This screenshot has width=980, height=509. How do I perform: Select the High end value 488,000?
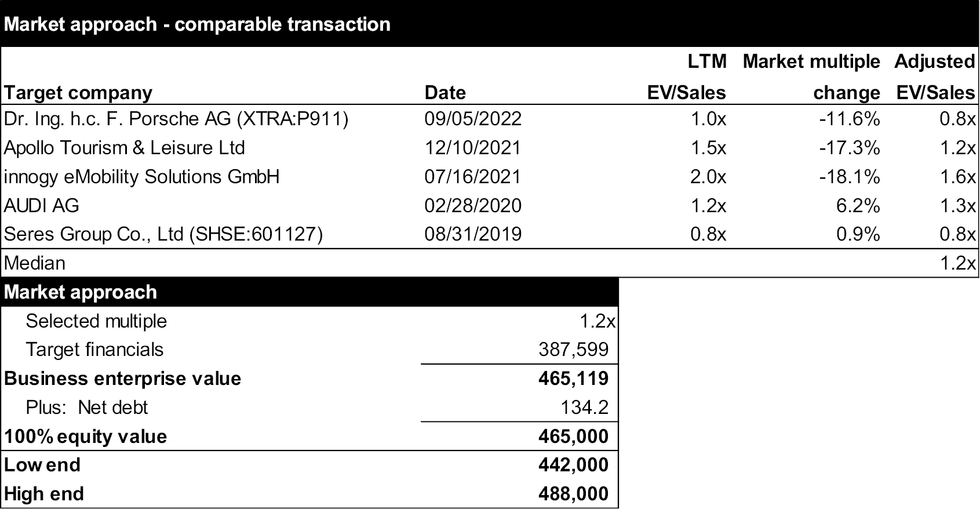pos(574,494)
